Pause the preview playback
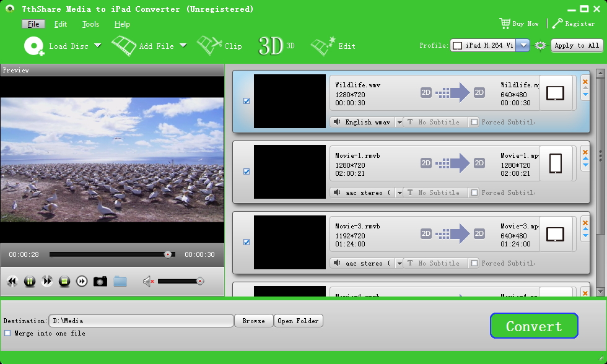Viewport: 607px width, 364px height. point(30,281)
